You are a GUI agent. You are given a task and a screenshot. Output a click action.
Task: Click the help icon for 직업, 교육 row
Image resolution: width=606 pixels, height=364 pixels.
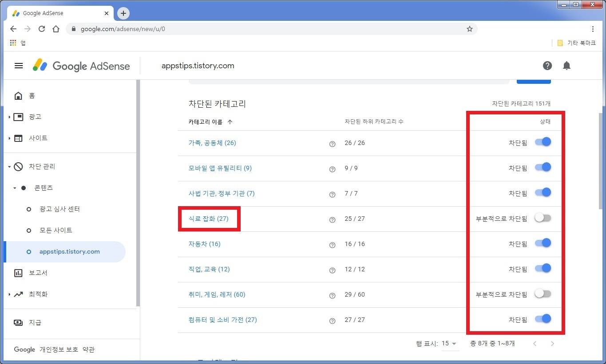coord(332,270)
